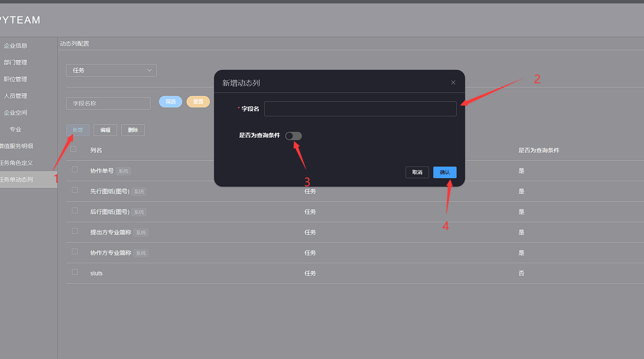Click the 编辑 edit button
Viewport: 644px width, 359px height.
[x=105, y=130]
